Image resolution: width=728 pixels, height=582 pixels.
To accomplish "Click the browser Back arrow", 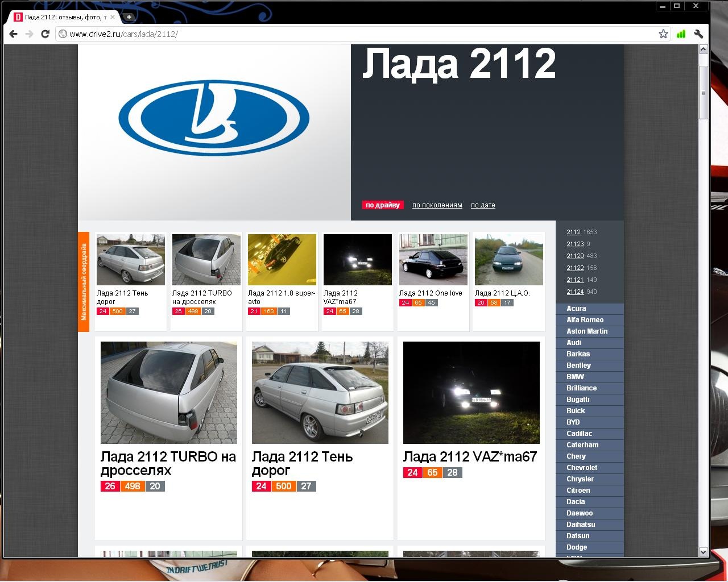I will click(x=14, y=34).
